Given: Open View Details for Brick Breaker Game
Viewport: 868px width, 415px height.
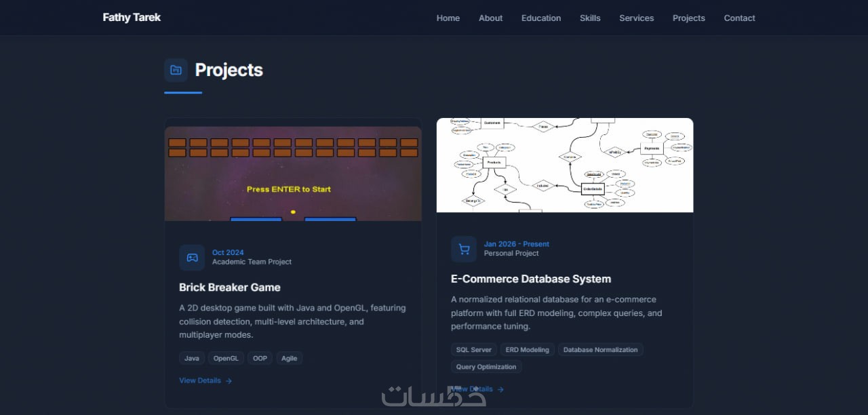Looking at the screenshot, I should pos(205,381).
